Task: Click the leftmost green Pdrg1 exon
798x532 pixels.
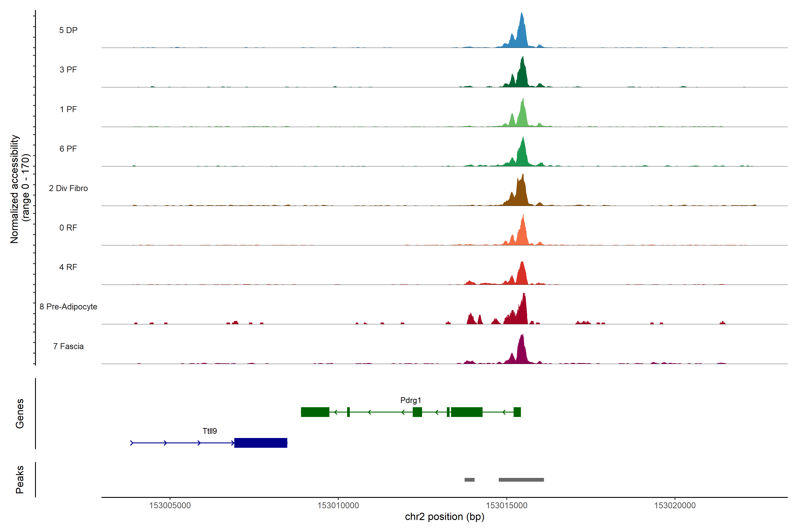Action: pos(315,412)
